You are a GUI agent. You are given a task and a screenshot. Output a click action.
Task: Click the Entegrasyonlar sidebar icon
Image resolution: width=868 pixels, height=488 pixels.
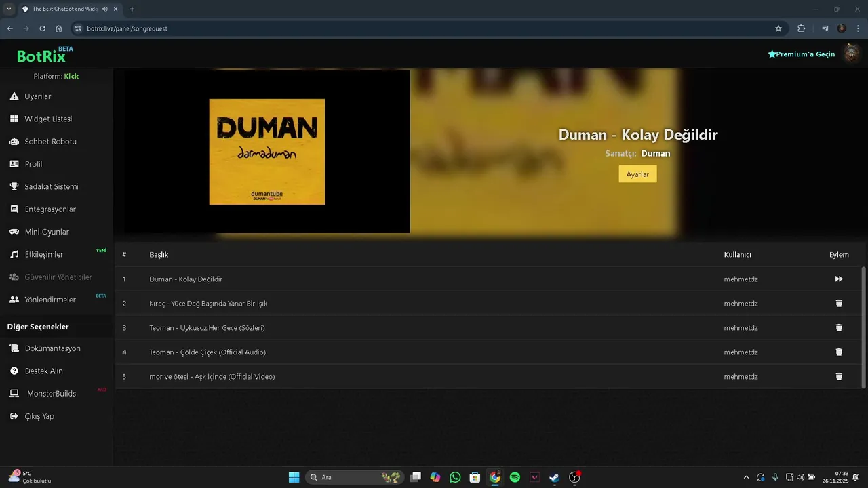14,209
